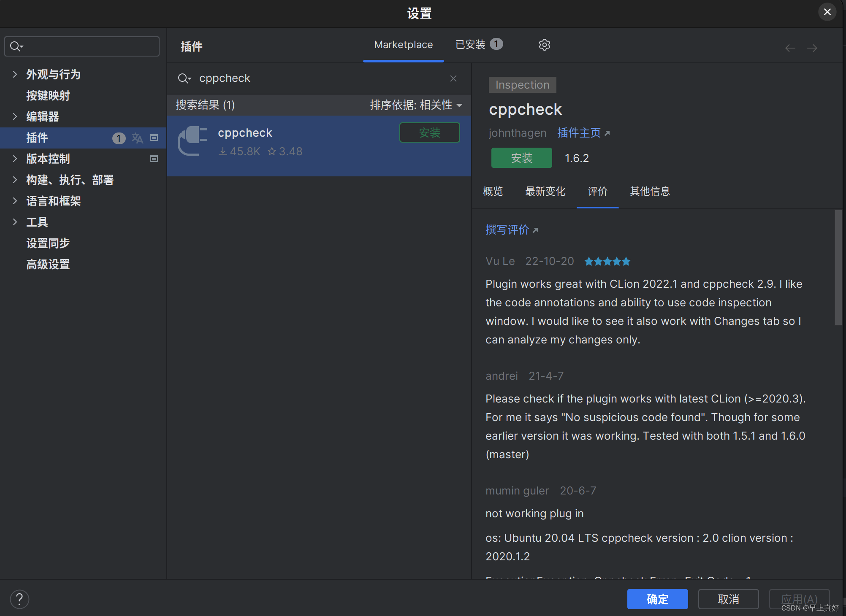The image size is (846, 616).
Task: Select 按键映射 in the settings tree
Action: [48, 96]
